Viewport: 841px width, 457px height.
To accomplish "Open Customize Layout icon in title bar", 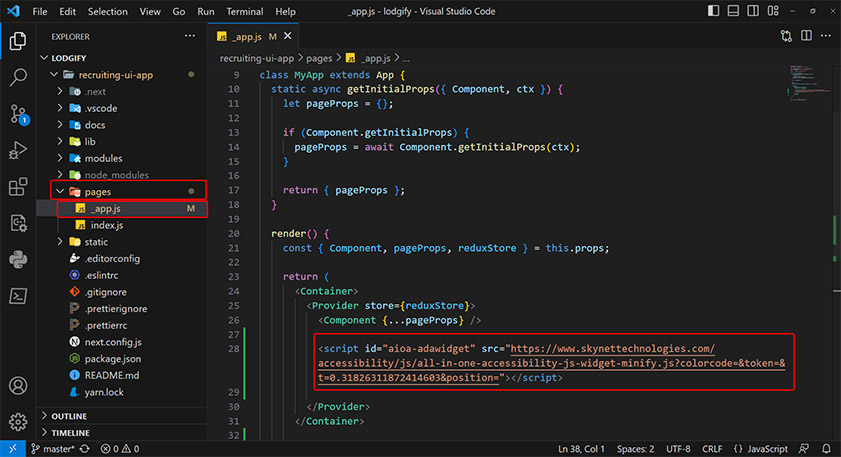I will click(x=773, y=11).
